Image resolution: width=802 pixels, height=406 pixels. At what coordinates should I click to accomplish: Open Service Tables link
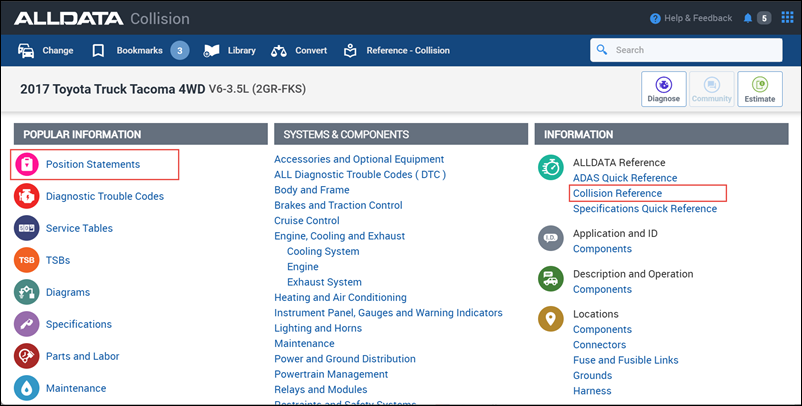(79, 228)
